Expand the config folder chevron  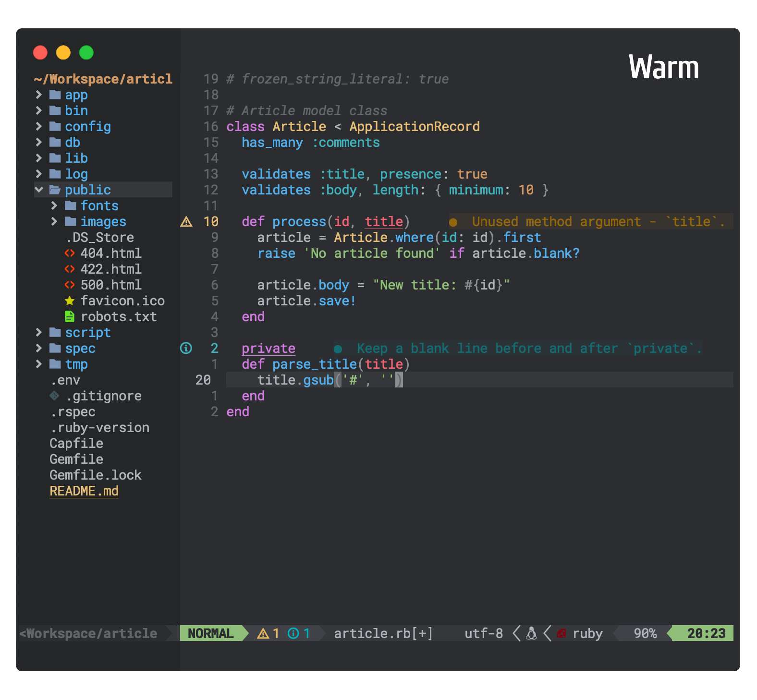tap(39, 126)
